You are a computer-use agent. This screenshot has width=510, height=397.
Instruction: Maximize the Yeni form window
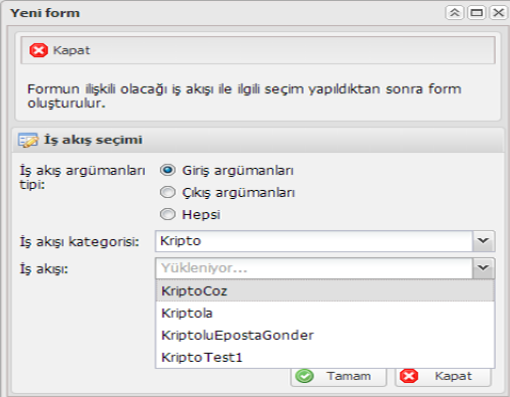tap(476, 13)
